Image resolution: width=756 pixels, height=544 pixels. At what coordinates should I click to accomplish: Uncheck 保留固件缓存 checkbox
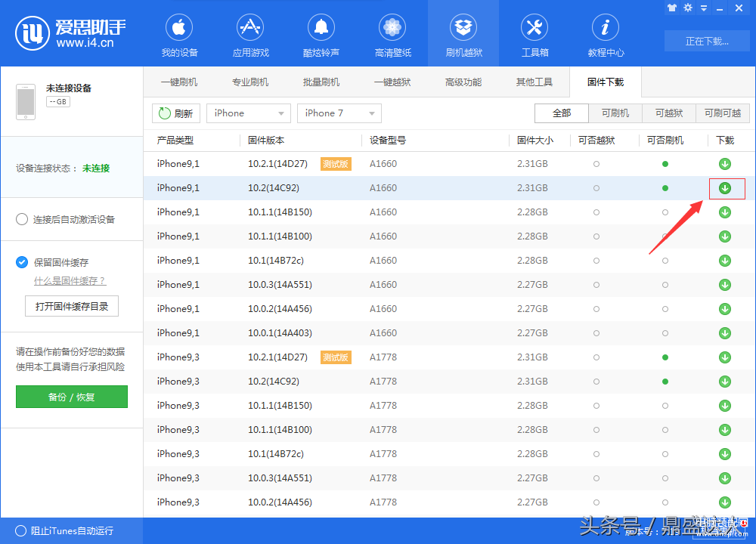[22, 262]
